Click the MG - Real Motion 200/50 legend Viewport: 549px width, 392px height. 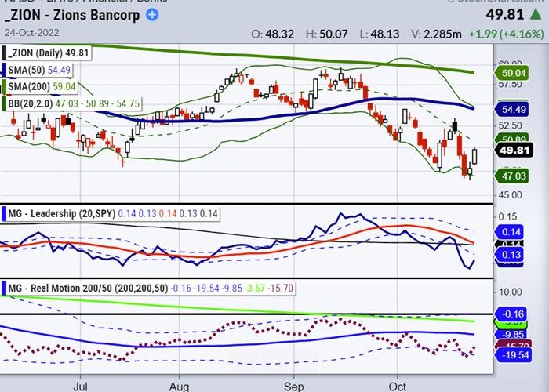pyautogui.click(x=148, y=288)
